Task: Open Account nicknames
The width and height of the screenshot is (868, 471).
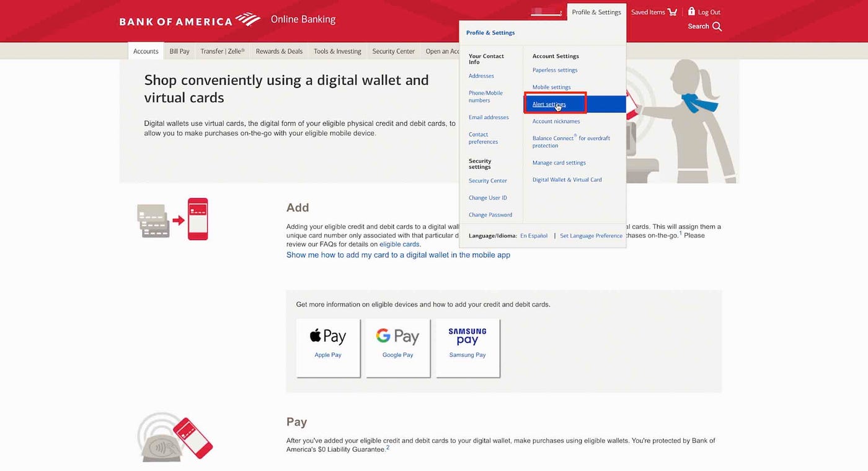Action: [x=556, y=121]
